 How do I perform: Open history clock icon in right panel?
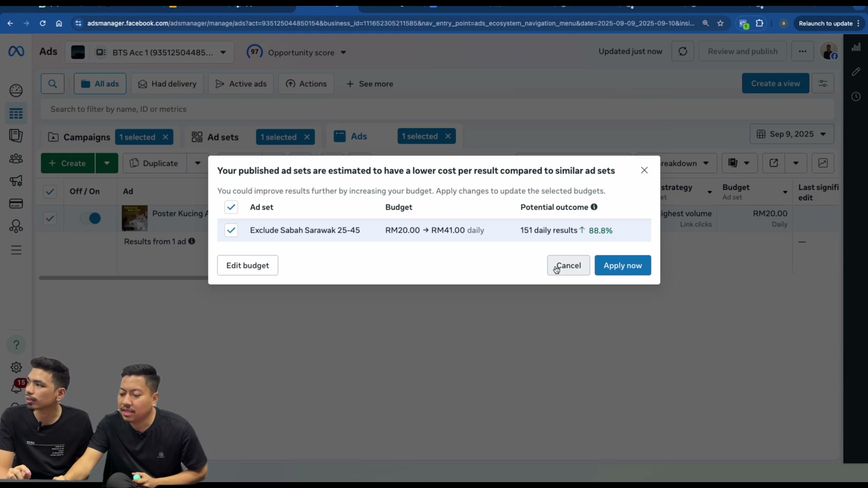(856, 96)
